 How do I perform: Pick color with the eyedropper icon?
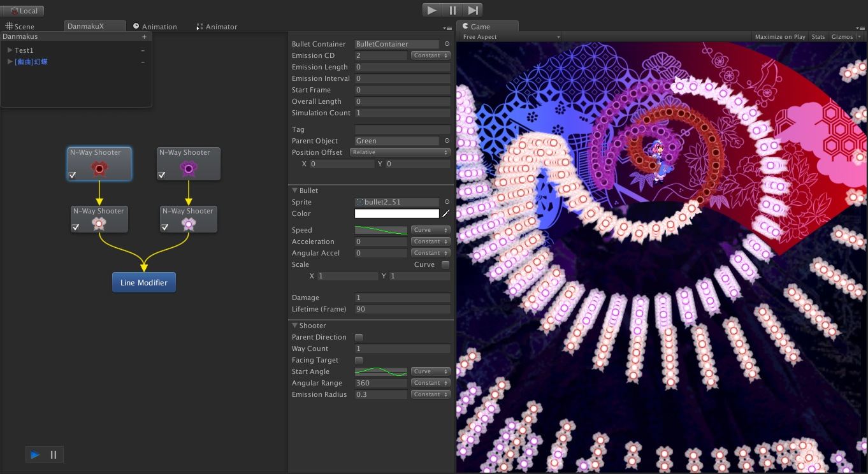pos(446,213)
